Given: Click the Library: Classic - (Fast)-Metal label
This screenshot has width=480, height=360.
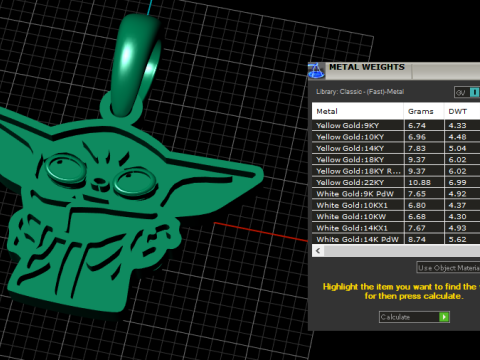Looking at the screenshot, I should (x=360, y=92).
